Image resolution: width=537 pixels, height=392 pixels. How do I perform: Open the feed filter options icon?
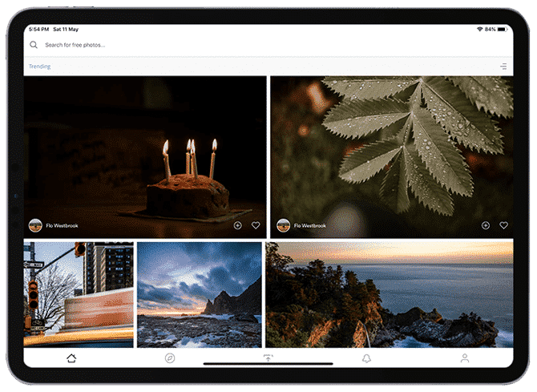click(x=503, y=67)
